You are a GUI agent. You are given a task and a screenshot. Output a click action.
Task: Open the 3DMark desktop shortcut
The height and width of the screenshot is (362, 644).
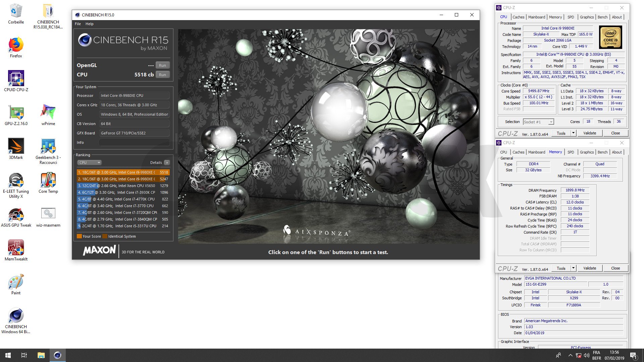tap(16, 149)
